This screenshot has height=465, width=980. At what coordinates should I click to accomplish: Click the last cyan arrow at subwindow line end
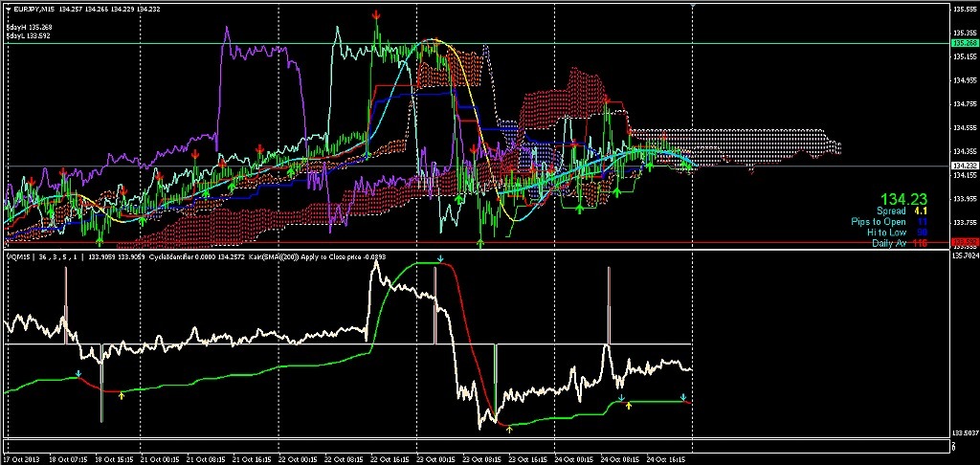click(x=683, y=397)
